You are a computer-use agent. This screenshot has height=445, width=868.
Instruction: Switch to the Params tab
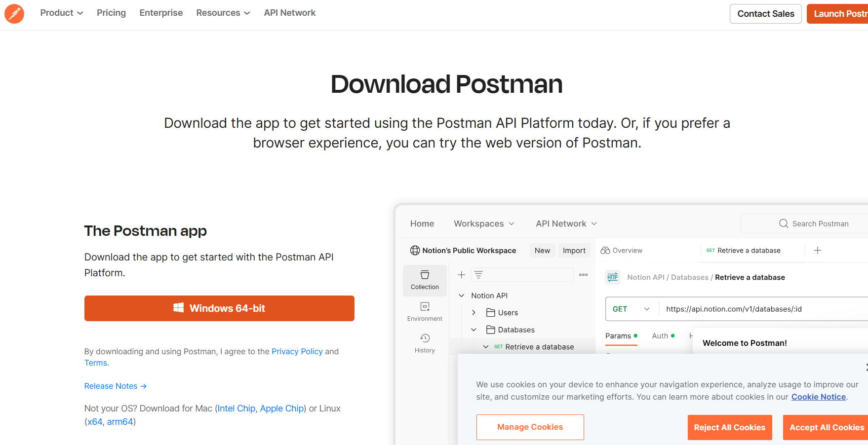click(x=621, y=336)
